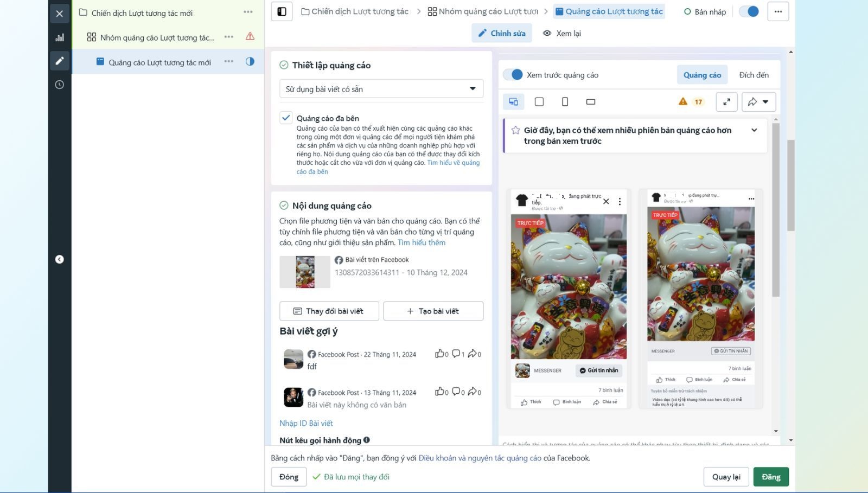The image size is (868, 493).
Task: Collapse the multiple ad versions notice
Action: click(754, 130)
